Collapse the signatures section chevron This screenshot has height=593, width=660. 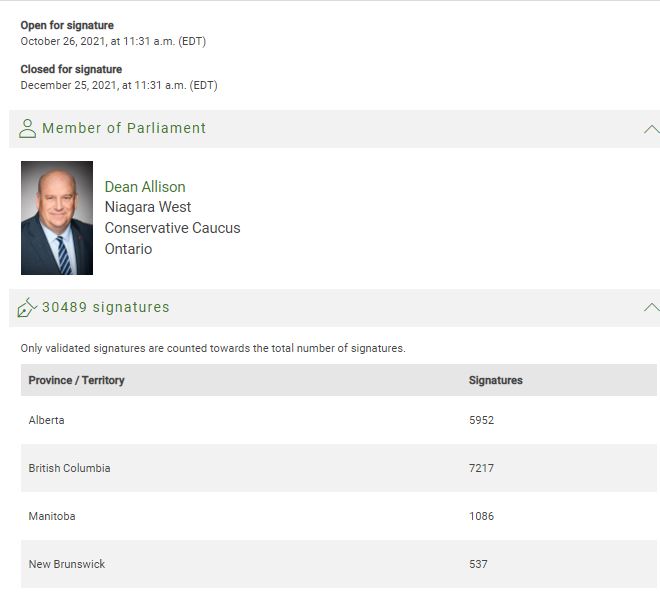pos(652,307)
